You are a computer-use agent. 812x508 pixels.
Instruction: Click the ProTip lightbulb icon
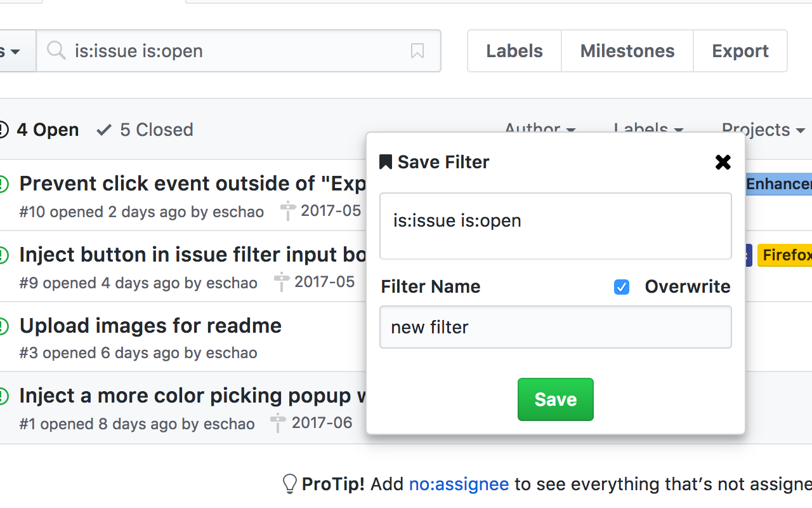click(x=289, y=484)
